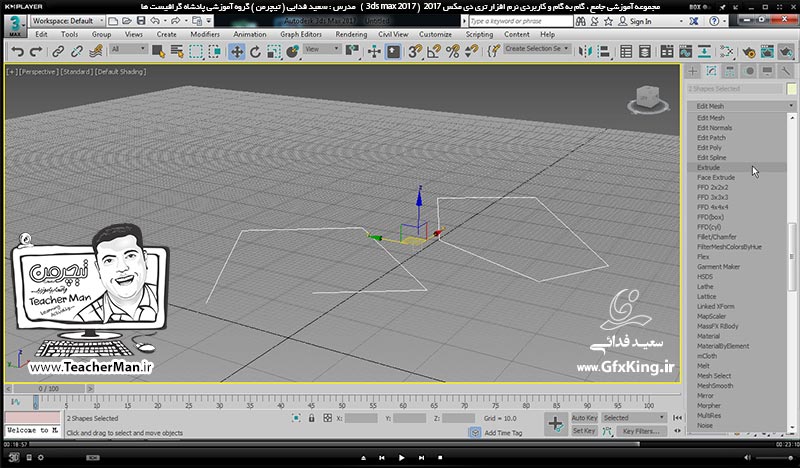The image size is (800, 468).
Task: Open the Modifiers menu
Action: click(205, 34)
